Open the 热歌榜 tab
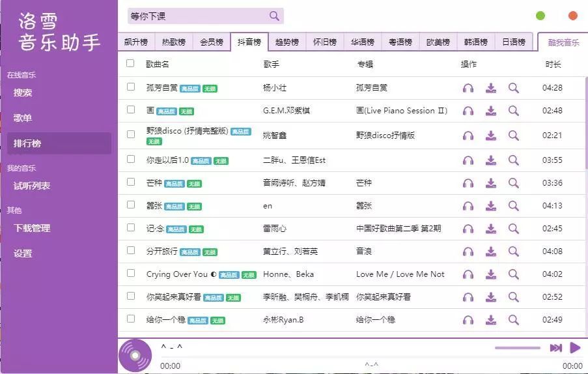588x374 pixels. tap(174, 42)
